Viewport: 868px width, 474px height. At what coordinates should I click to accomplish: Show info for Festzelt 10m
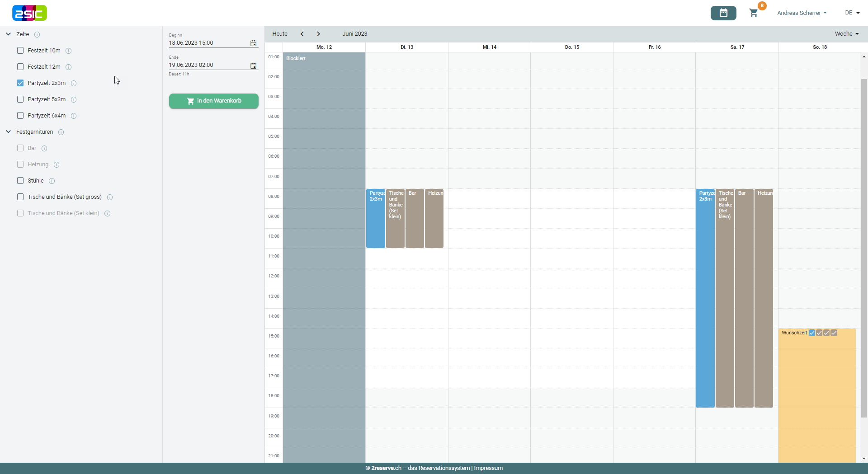pyautogui.click(x=69, y=51)
